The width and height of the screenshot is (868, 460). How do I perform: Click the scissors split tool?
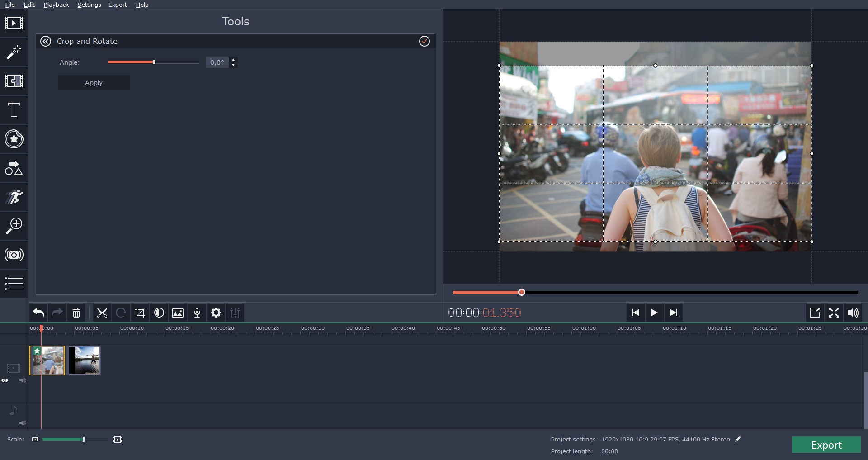tap(102, 313)
